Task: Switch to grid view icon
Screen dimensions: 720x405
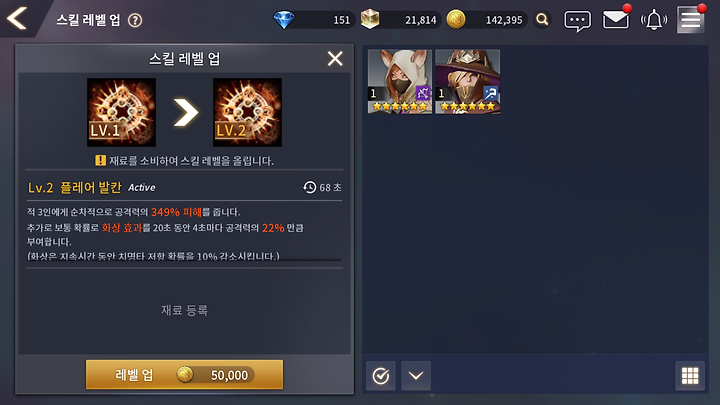Action: (x=690, y=376)
